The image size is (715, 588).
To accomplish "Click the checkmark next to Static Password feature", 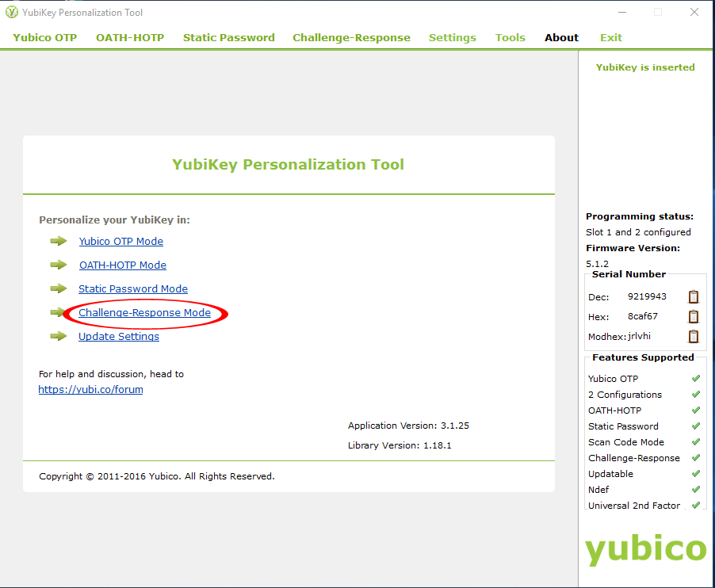I will [x=696, y=426].
